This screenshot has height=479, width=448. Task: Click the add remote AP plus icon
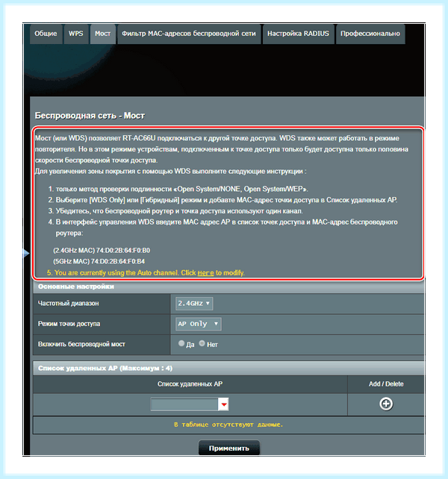386,404
